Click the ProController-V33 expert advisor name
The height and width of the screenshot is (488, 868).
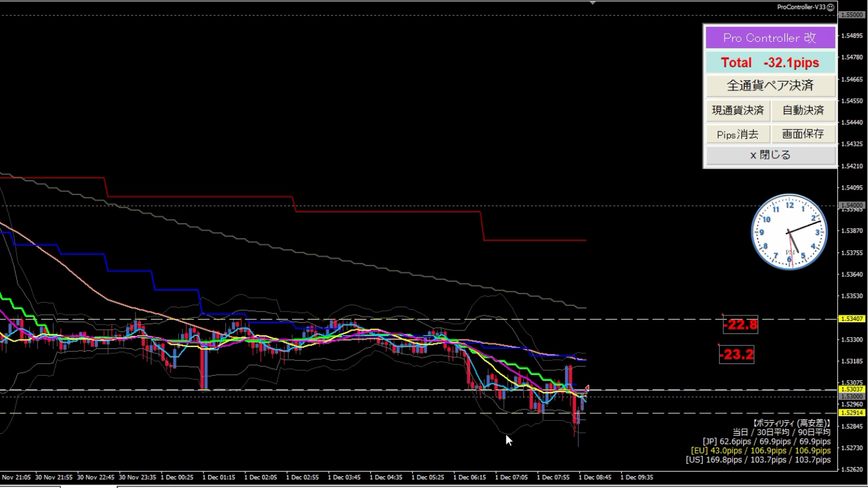801,7
